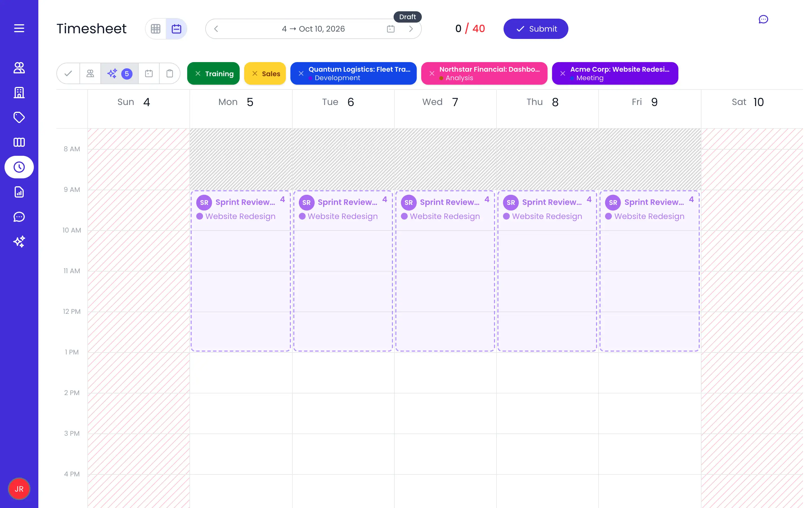Open Wednesday's Sprint Review suggested entry
Viewport: 812px width, 508px height.
click(x=445, y=271)
